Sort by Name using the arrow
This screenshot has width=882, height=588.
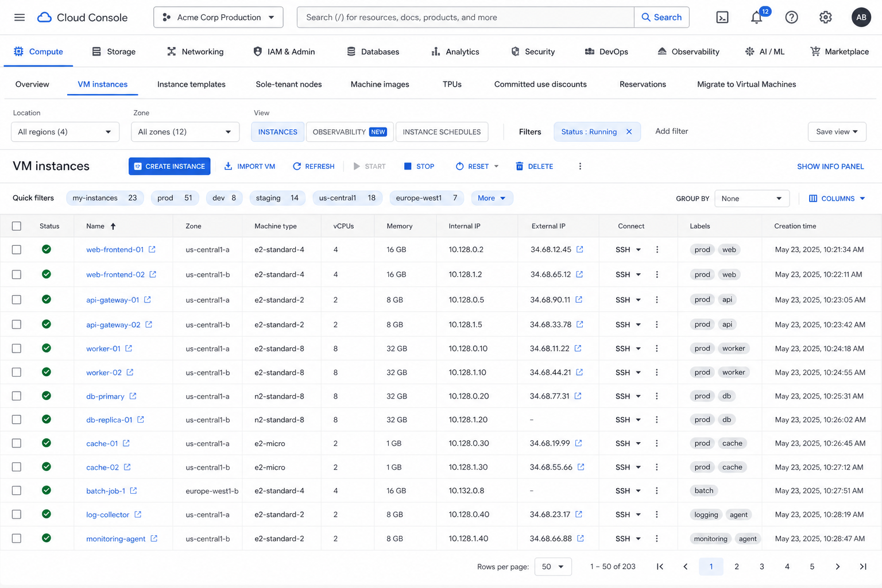pyautogui.click(x=113, y=226)
